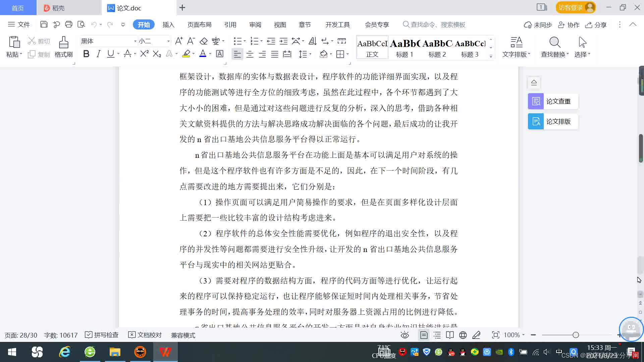Screen dimensions: 644x362
Task: Click the superscript X² icon
Action: coord(144,54)
